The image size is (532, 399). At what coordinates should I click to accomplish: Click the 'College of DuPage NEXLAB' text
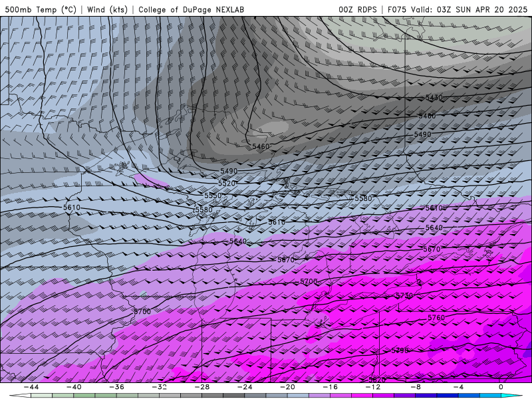[191, 9]
